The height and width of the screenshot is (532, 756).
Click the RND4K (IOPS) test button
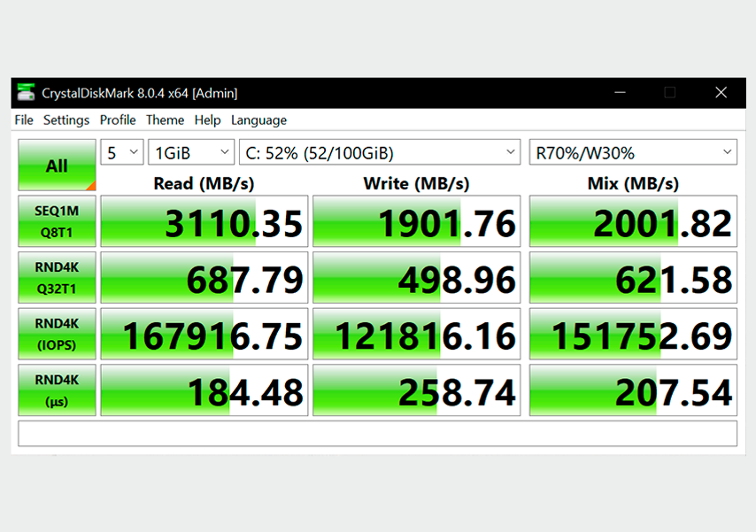point(57,334)
